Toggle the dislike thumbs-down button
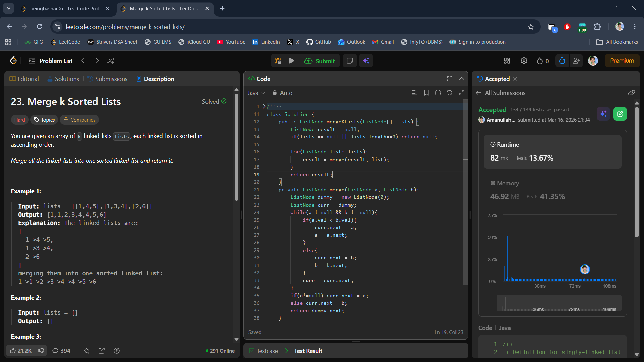 coord(41,351)
